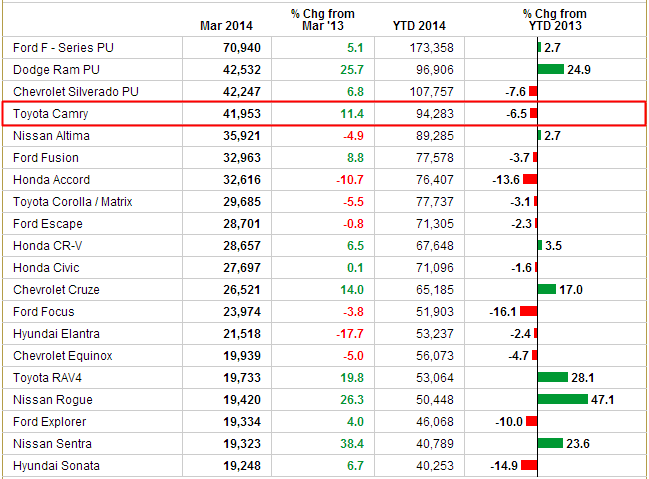Viewport: 649px width, 479px height.
Task: Click the Dodge Ram green 24.9 bar
Action: [550, 70]
